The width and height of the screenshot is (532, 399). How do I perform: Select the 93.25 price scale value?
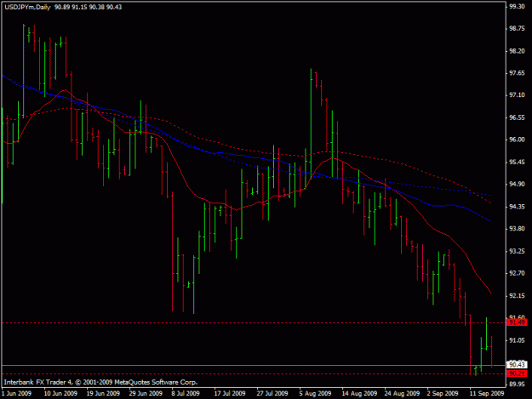point(517,250)
